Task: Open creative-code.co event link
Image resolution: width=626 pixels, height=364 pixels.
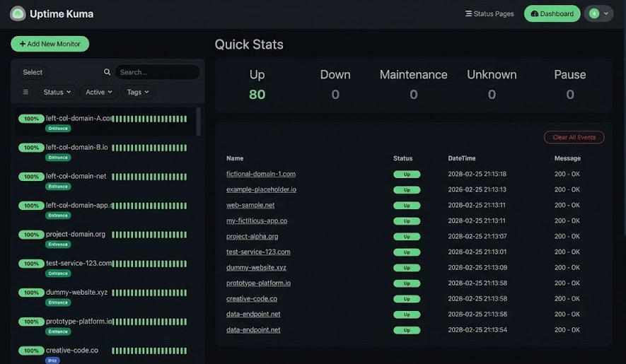Action: [252, 298]
